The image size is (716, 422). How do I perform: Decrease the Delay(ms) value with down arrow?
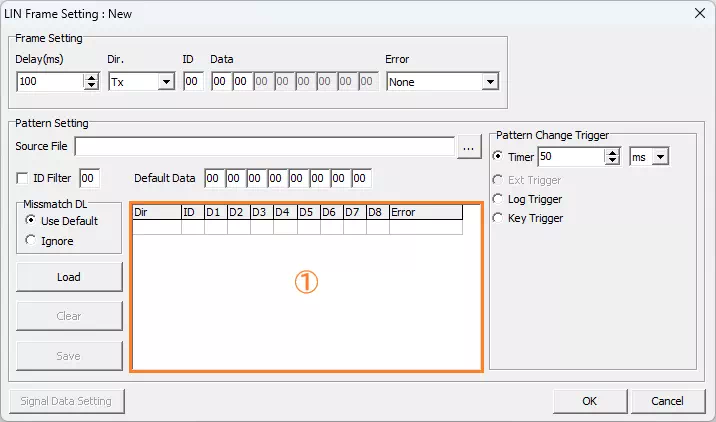[x=91, y=86]
